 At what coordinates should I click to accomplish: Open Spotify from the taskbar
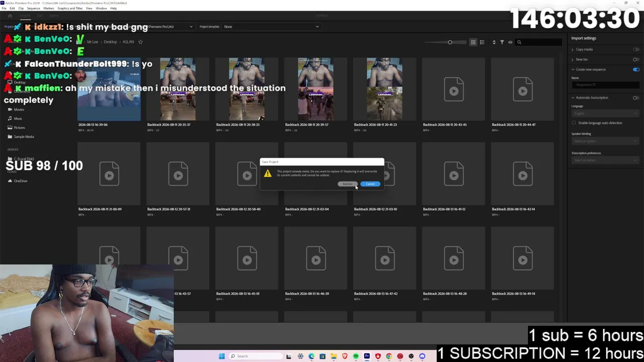(356, 356)
